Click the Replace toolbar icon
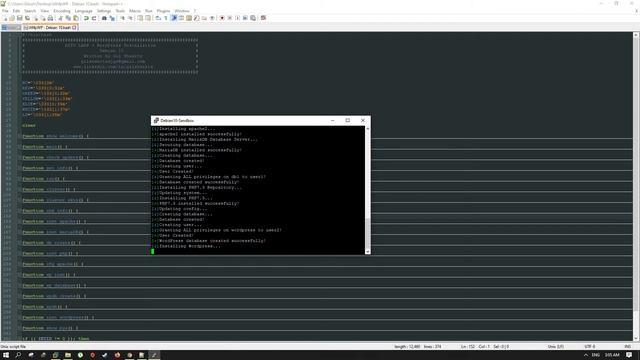 point(112,18)
